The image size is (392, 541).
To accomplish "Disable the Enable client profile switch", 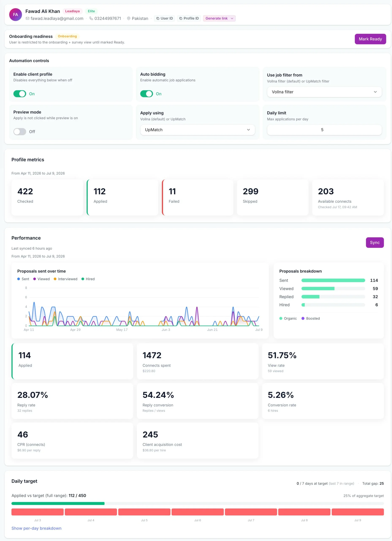I will (20, 94).
